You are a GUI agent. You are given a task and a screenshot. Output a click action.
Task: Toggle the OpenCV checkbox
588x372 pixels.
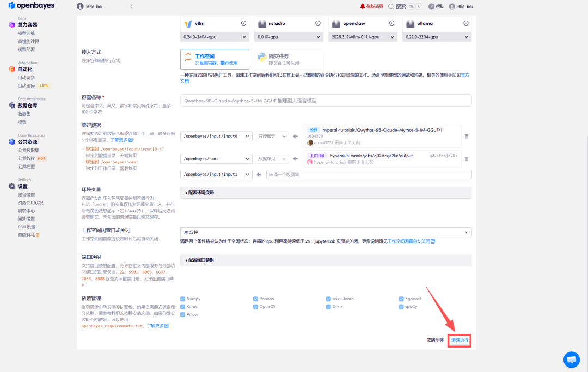coord(255,307)
